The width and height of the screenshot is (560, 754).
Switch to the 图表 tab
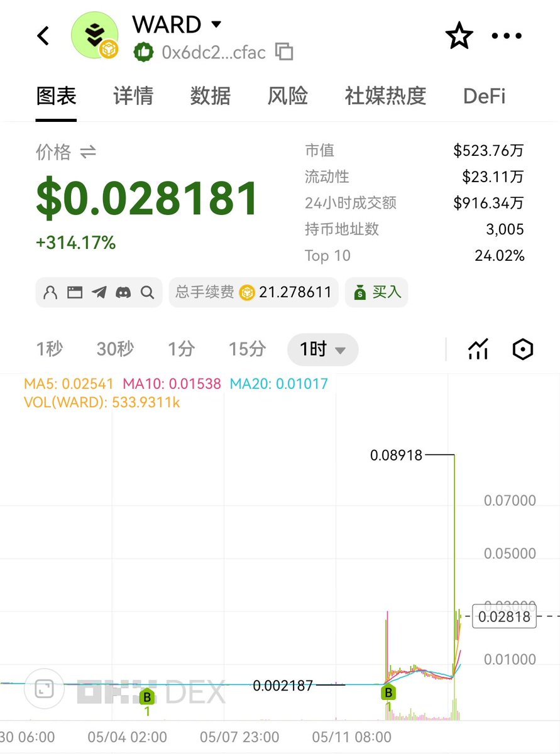point(56,96)
